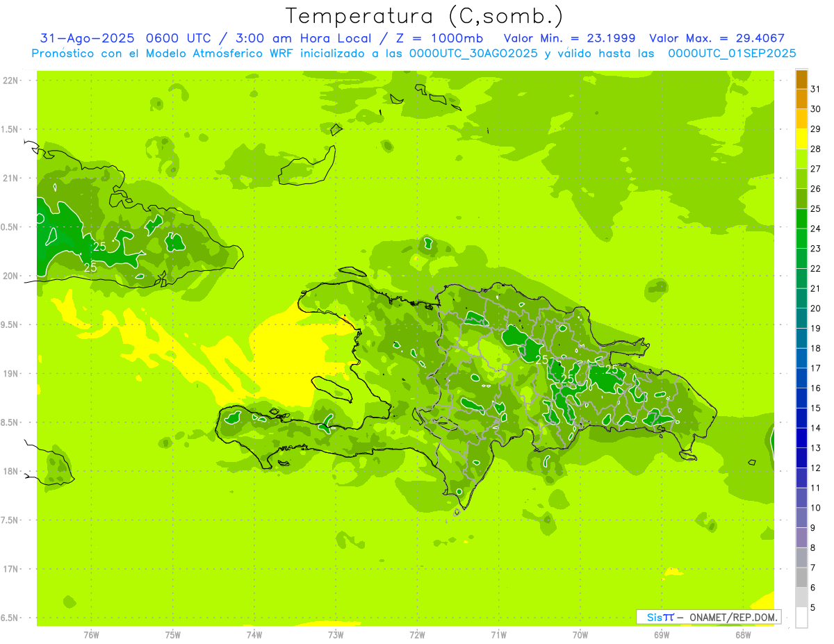Pick the olive green 25–26 legend swatch
Image resolution: width=834 pixels, height=644 pixels.
pos(801,199)
